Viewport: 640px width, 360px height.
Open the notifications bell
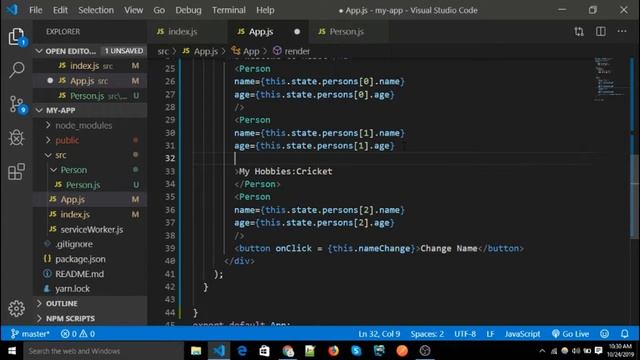pos(624,334)
